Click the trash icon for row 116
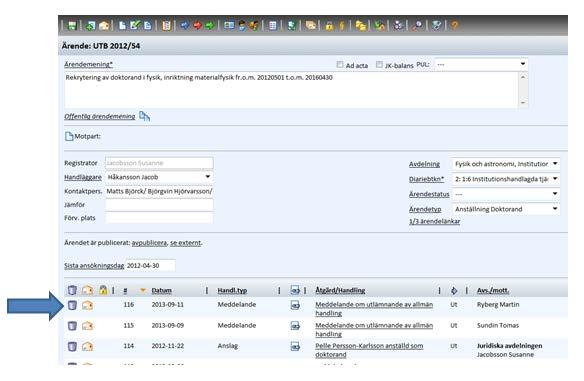Viewport: 584px width, 381px height. [x=72, y=305]
